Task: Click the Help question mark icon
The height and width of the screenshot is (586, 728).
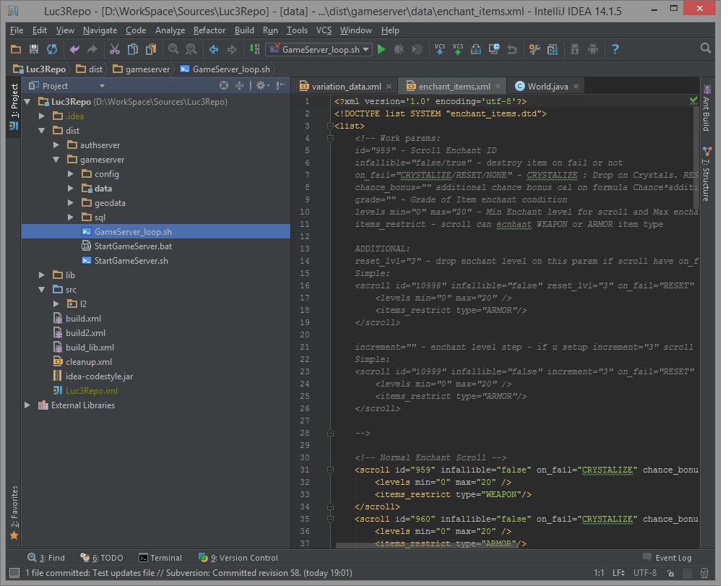Action: click(615, 49)
